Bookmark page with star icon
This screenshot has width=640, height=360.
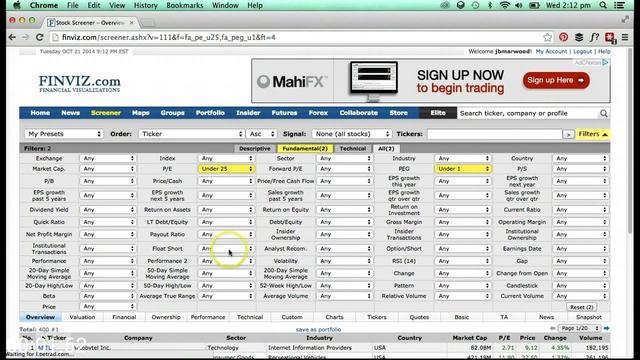tap(547, 38)
